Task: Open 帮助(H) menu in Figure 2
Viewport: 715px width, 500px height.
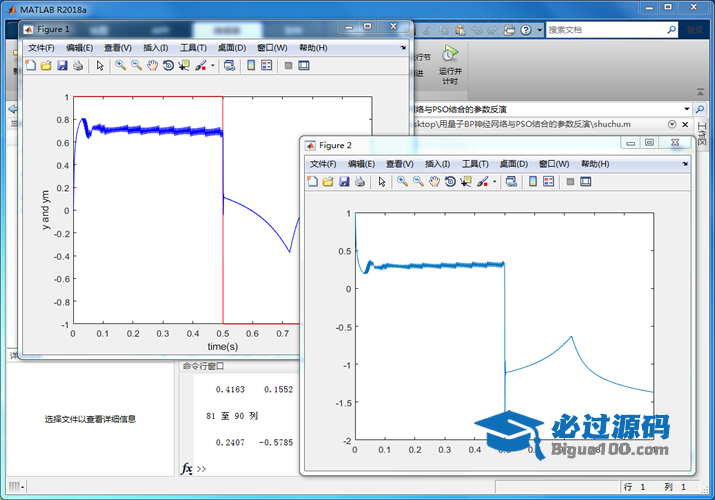Action: tap(595, 164)
